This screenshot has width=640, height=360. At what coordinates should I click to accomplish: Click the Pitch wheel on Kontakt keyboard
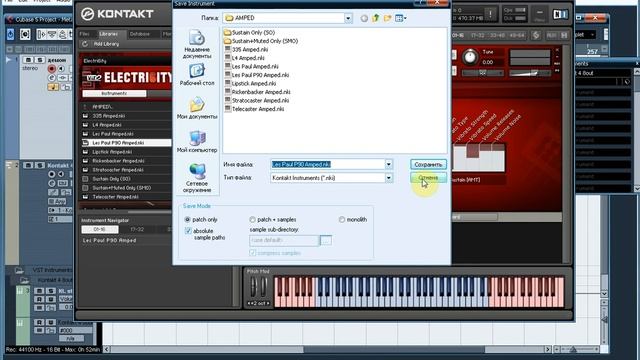click(x=254, y=287)
